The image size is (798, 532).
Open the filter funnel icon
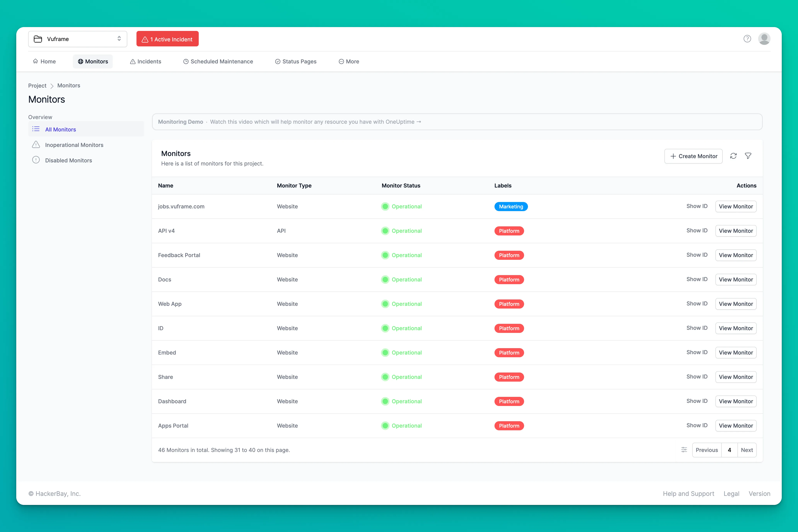[748, 156]
